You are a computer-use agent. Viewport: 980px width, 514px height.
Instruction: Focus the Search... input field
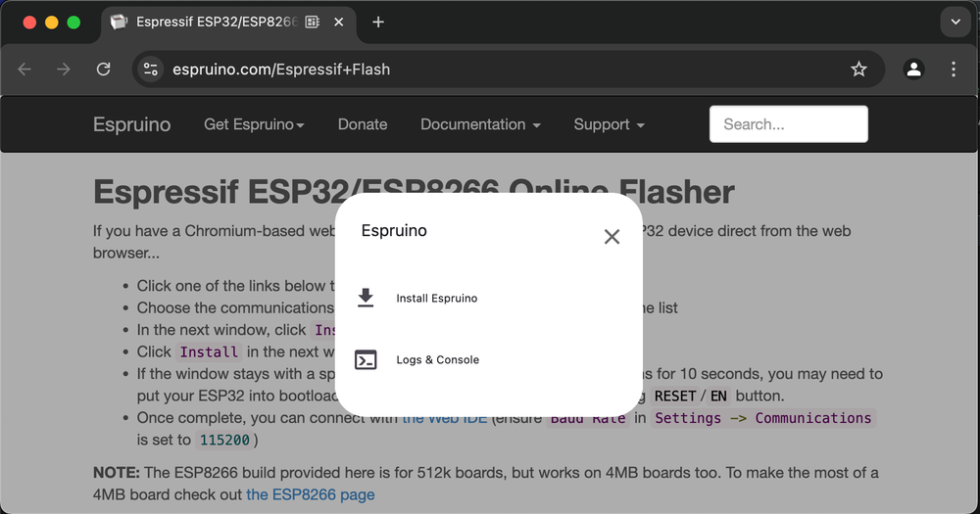tap(788, 124)
